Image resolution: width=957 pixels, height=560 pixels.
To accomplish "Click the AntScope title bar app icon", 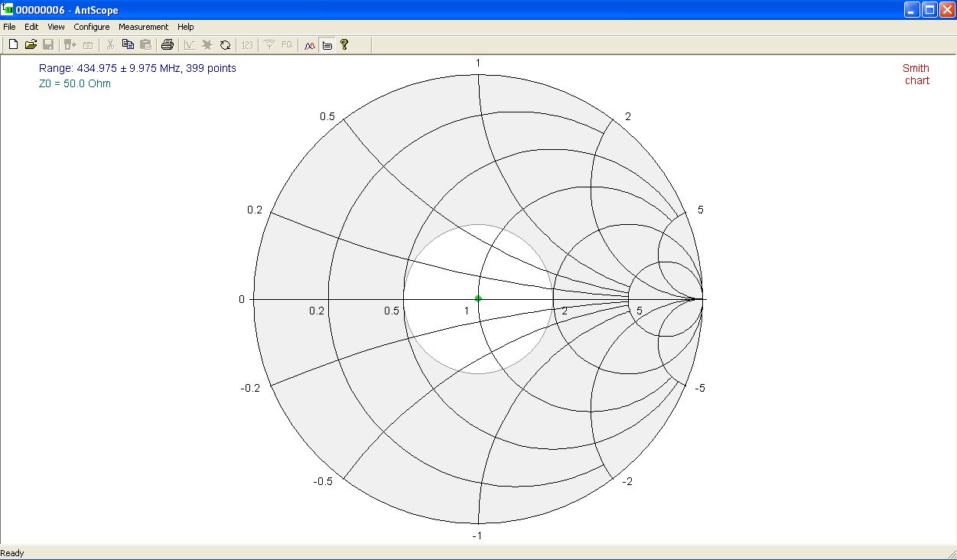I will (8, 9).
